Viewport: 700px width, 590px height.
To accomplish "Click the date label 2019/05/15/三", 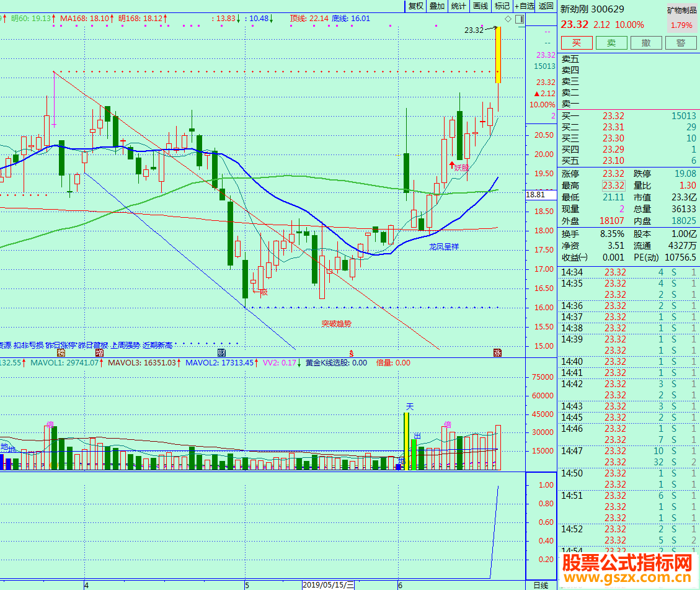I will click(x=328, y=585).
